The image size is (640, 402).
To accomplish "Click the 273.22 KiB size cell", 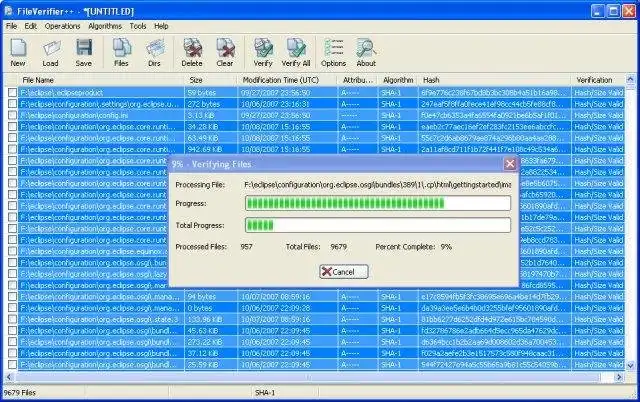I will click(211, 342).
